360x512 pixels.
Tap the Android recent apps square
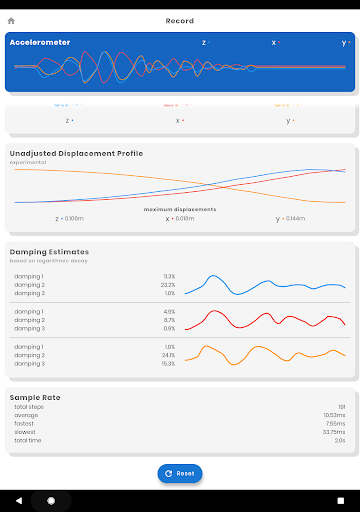[x=341, y=501]
